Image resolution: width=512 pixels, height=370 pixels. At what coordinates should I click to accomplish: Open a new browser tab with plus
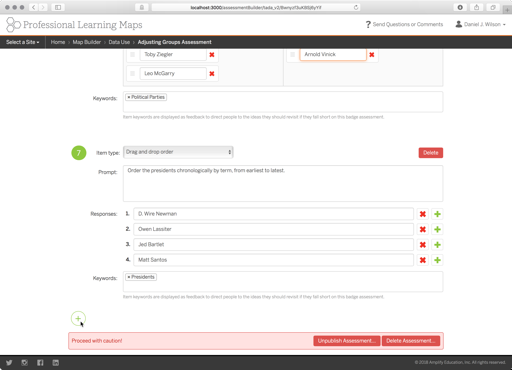tap(507, 10)
